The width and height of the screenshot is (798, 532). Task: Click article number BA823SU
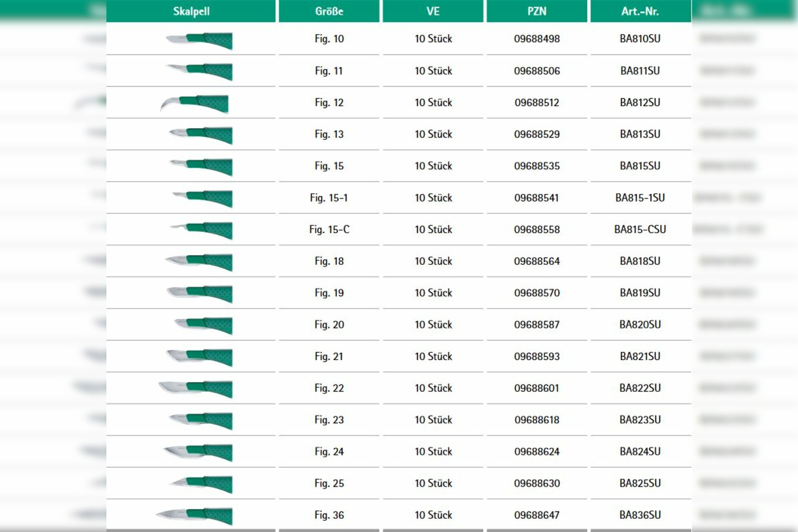click(x=640, y=420)
